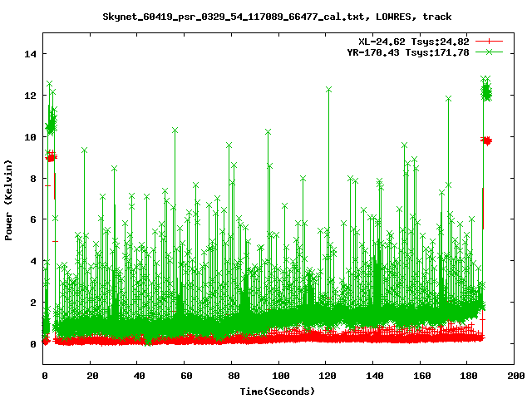Click y-axis tick label 6
This screenshot has height=399, width=532.
tap(33, 219)
